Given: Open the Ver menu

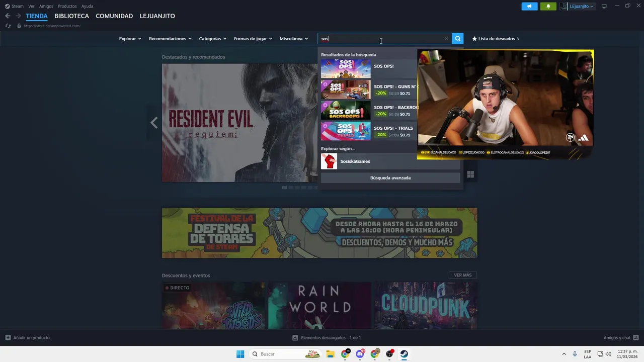Looking at the screenshot, I should [31, 6].
